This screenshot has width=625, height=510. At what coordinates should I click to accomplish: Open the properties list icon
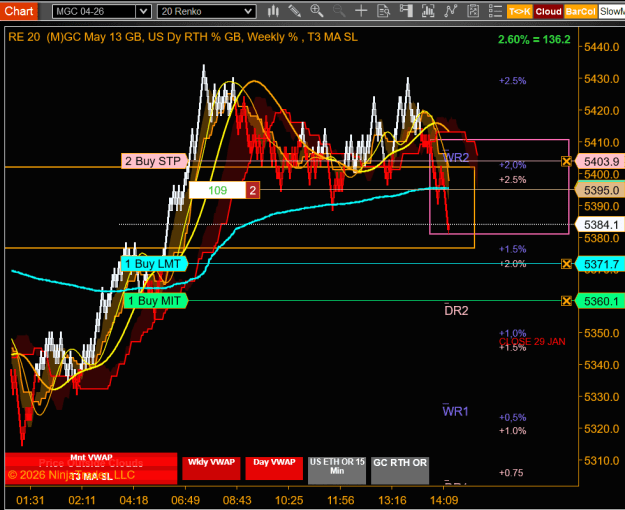(495, 11)
